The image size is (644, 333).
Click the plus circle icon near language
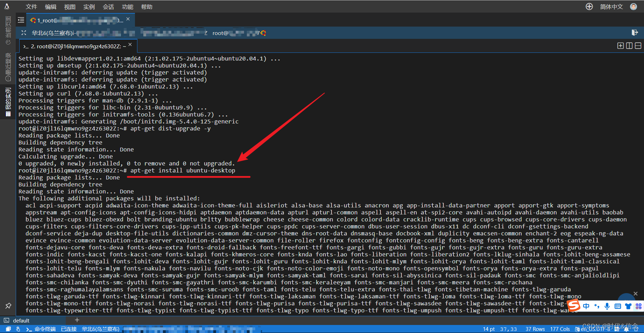(589, 7)
